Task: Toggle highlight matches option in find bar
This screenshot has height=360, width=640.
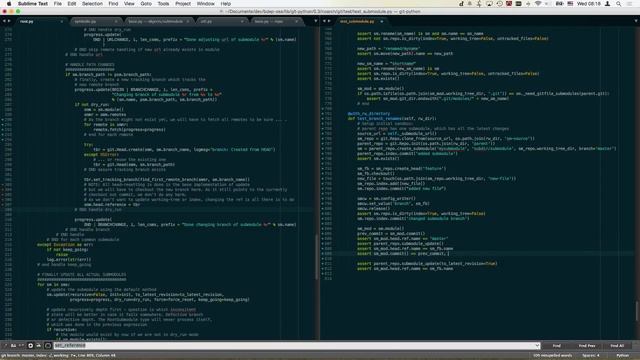Action: pyautogui.click(x=48, y=346)
